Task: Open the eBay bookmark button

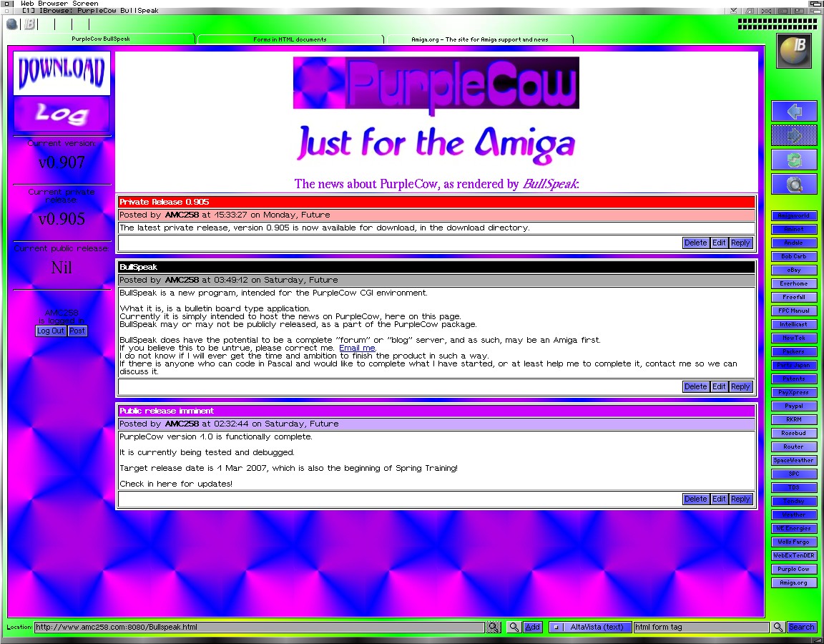Action: (793, 270)
